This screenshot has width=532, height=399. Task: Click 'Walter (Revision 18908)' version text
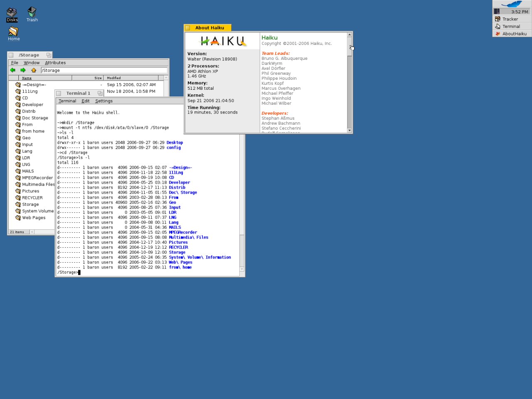point(212,59)
